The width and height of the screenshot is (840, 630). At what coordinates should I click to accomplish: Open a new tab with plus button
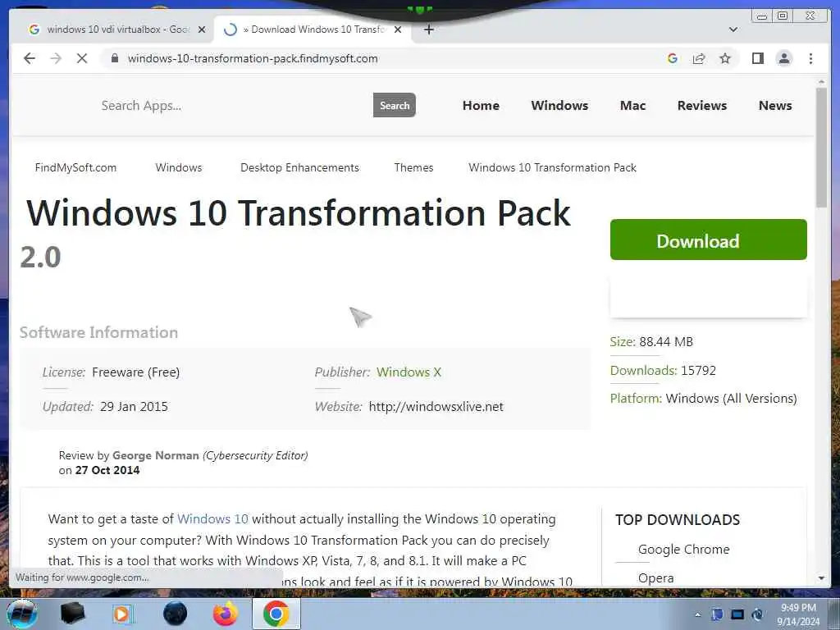[428, 30]
